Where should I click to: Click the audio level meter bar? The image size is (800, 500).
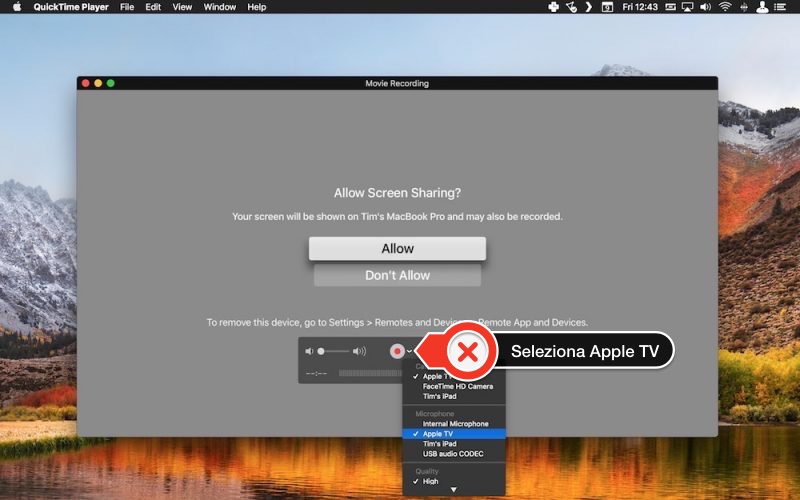(x=370, y=373)
